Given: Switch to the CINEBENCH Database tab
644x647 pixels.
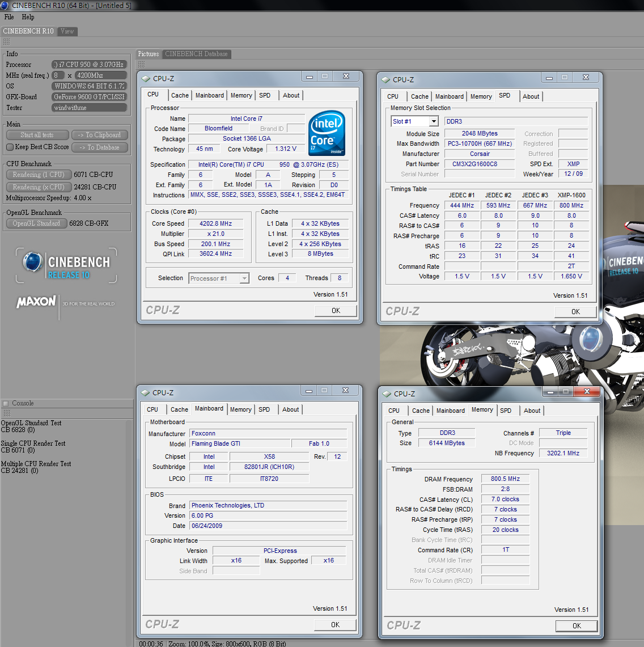Looking at the screenshot, I should (x=196, y=54).
